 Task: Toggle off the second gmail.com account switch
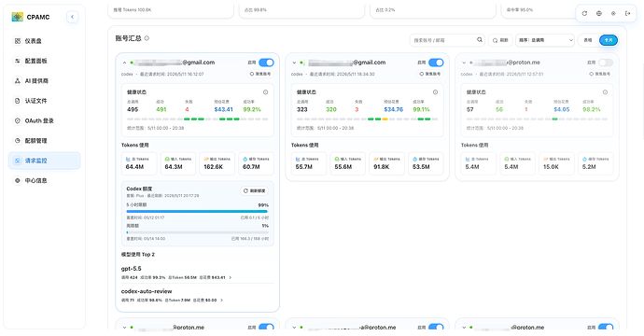tap(436, 63)
